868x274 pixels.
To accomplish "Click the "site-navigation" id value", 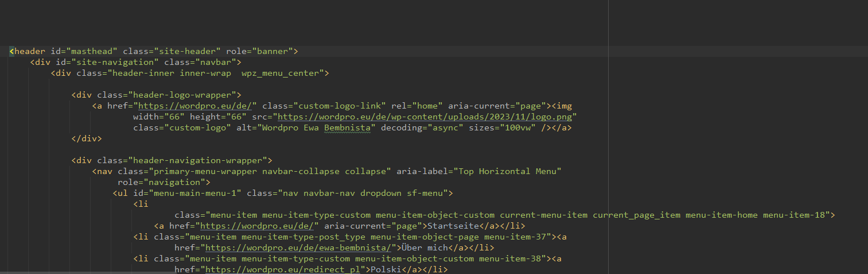I will (x=122, y=63).
